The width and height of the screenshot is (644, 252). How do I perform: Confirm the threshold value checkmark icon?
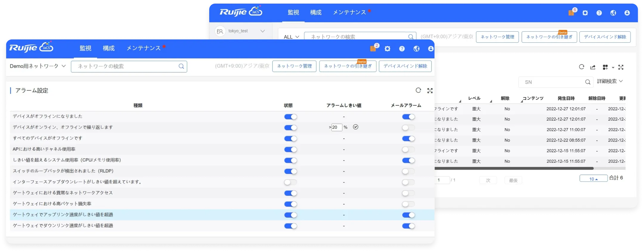tap(356, 127)
